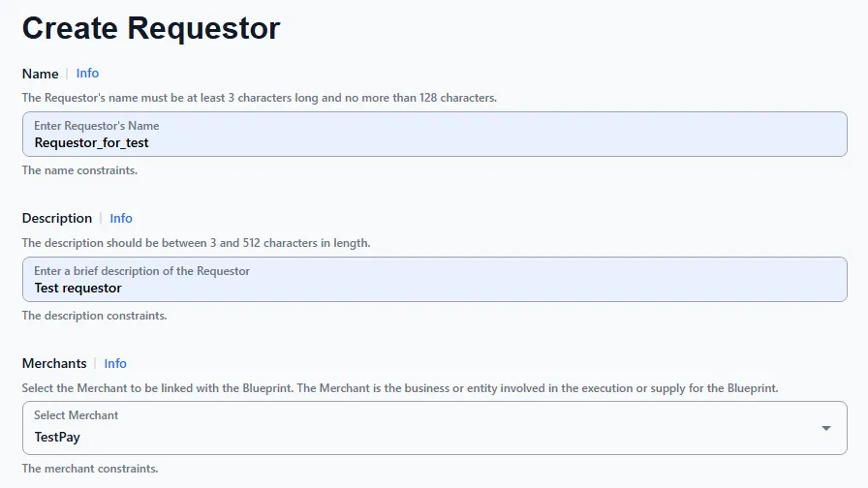The height and width of the screenshot is (488, 868).
Task: Click the Name section label
Action: (x=40, y=74)
